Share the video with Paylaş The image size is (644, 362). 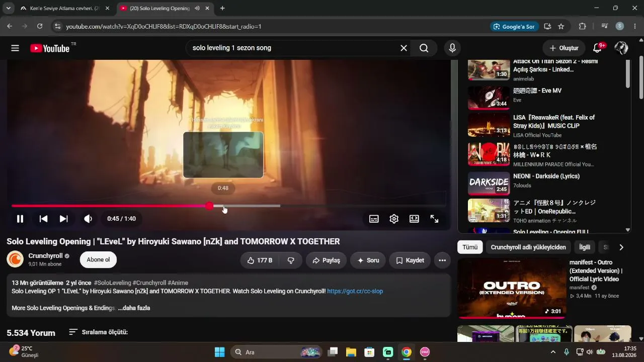[326, 260]
